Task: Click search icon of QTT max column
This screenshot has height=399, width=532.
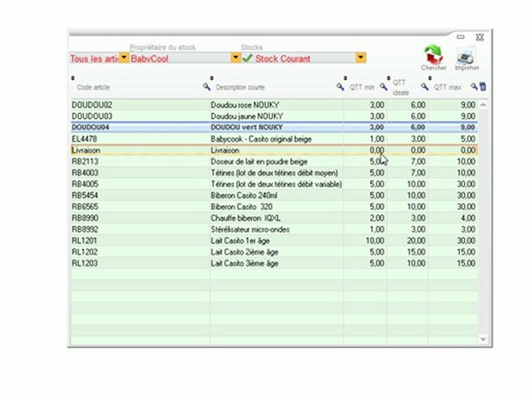Action: [474, 86]
